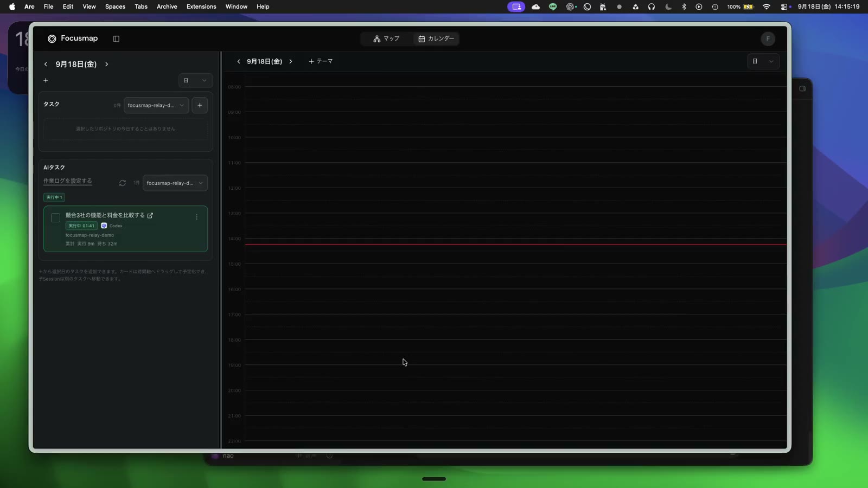Open the user avatar F menu
Image resolution: width=868 pixels, height=488 pixels.
[x=768, y=39]
